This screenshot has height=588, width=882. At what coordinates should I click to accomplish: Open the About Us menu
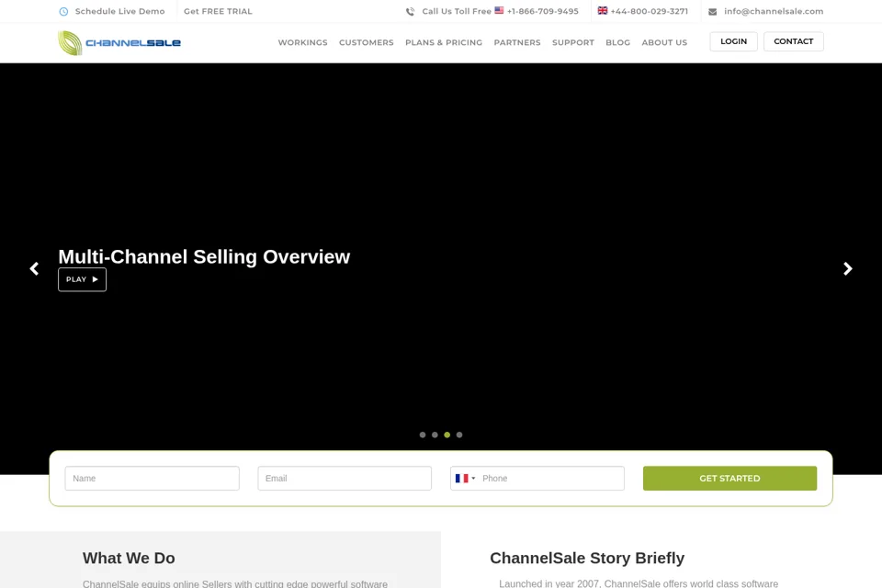[x=664, y=43]
